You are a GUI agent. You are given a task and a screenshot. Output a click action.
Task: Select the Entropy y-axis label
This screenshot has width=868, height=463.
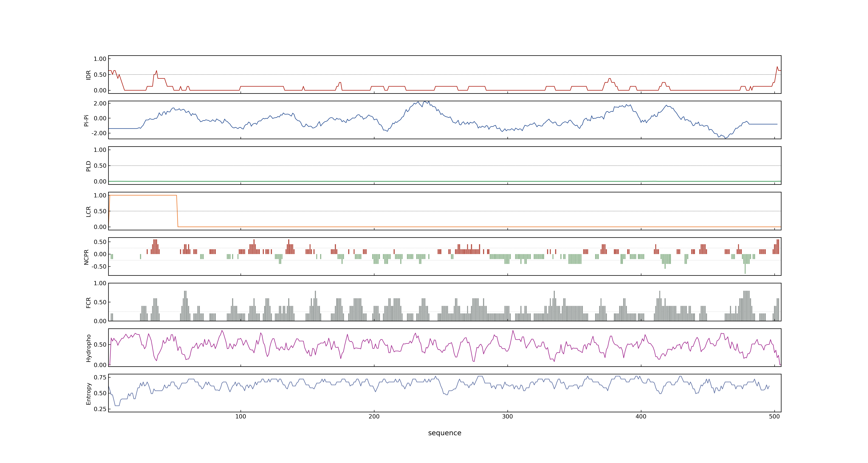coord(89,393)
